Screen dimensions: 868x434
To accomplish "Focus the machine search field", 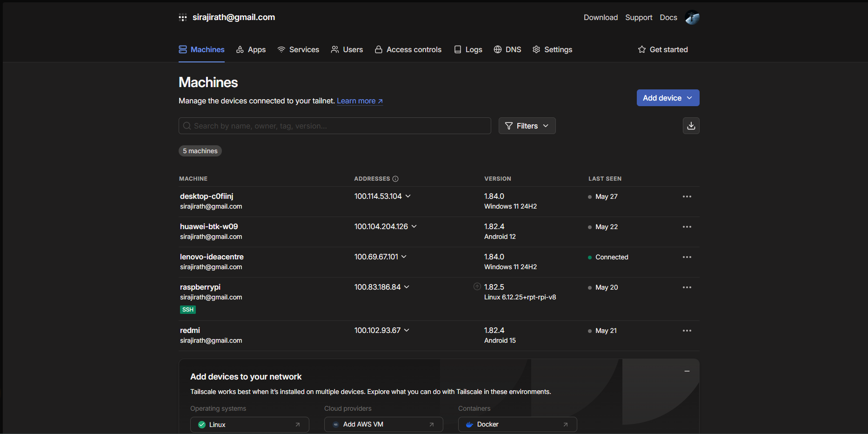I will coord(335,126).
